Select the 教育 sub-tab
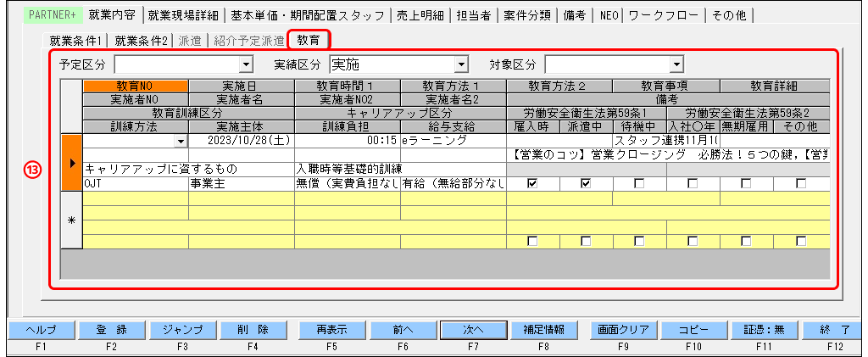This screenshot has height=357, width=868. pyautogui.click(x=309, y=40)
